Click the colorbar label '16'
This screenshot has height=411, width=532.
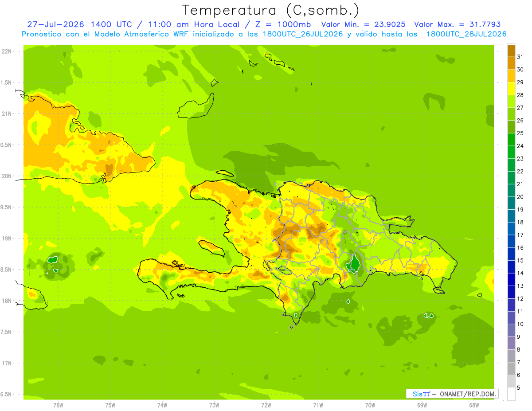tap(520, 248)
